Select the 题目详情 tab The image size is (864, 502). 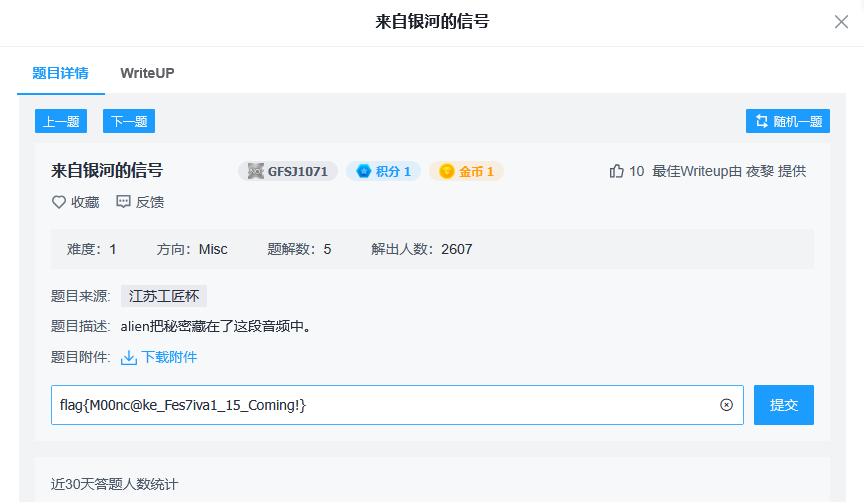pyautogui.click(x=61, y=73)
